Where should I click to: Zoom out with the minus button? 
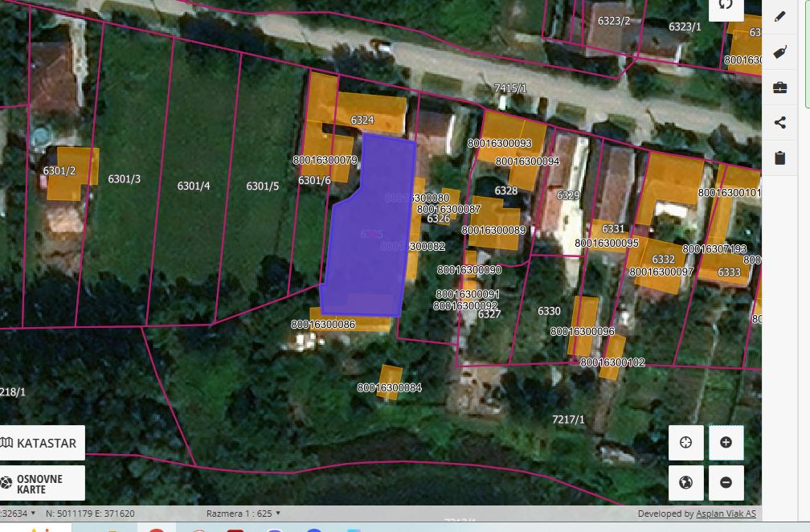pos(726,483)
